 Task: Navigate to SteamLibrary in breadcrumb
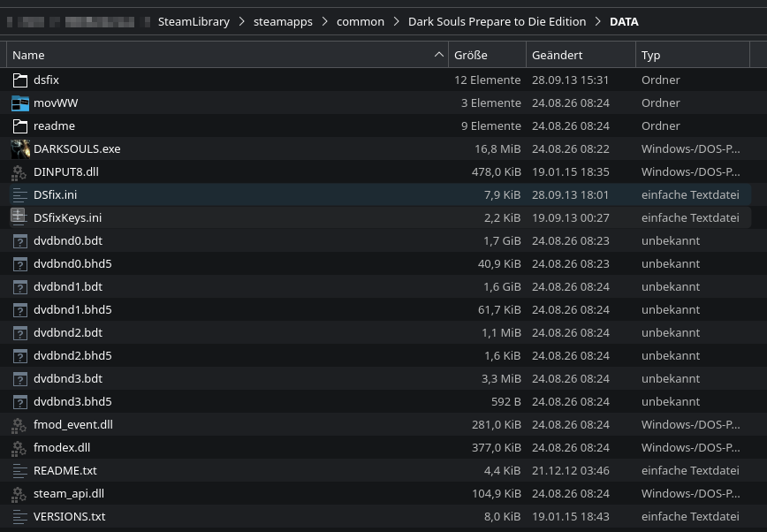pyautogui.click(x=194, y=21)
